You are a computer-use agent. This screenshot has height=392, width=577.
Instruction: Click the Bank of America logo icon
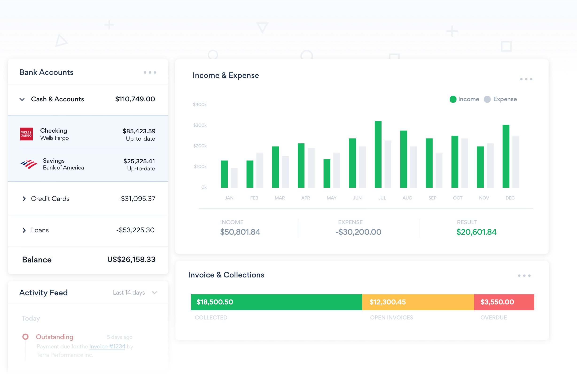(29, 164)
